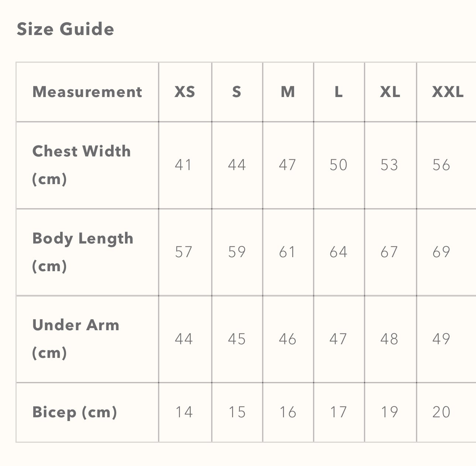Select Body Length value 59 for S

(x=237, y=252)
